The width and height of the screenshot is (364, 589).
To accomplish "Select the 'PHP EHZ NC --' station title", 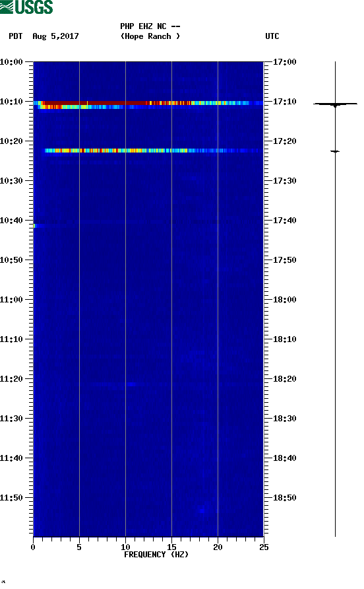I will pyautogui.click(x=150, y=26).
